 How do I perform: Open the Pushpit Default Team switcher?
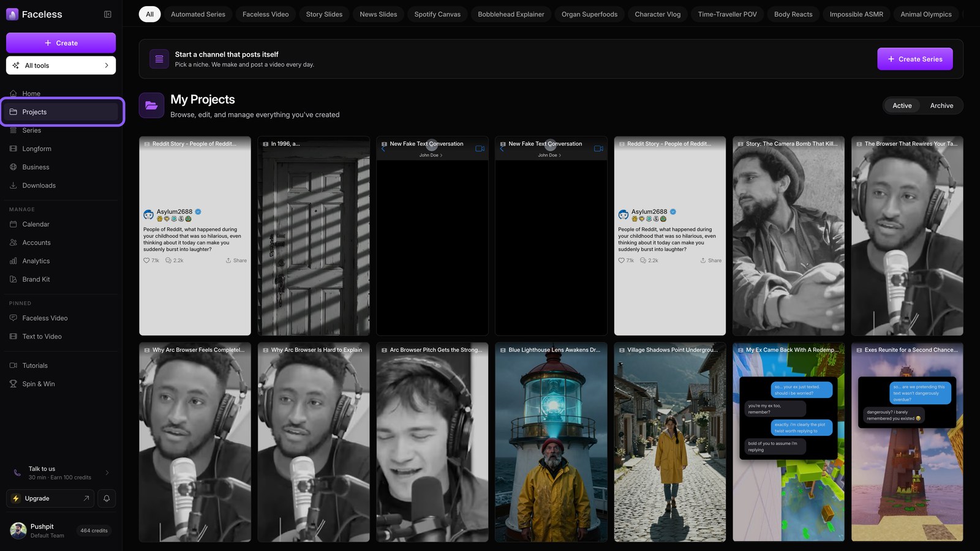(61, 531)
